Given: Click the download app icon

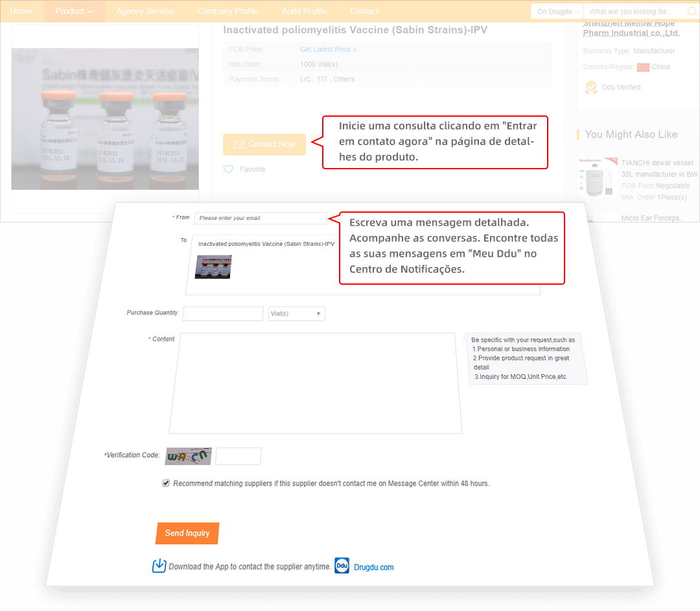Looking at the screenshot, I should point(159,566).
